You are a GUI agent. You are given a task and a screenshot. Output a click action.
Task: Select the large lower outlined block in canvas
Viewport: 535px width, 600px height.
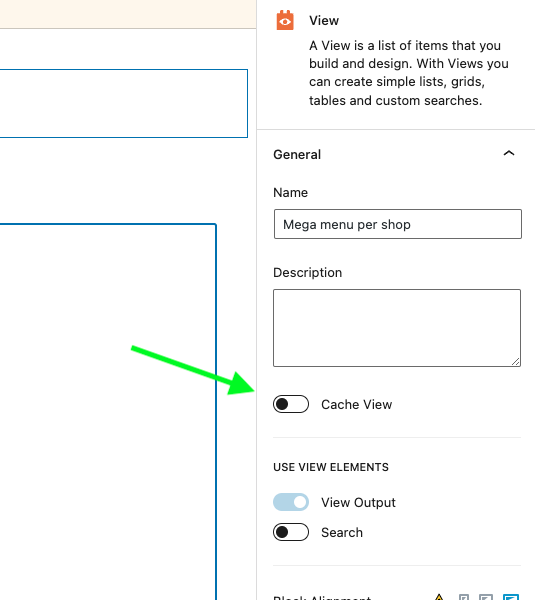tap(108, 412)
